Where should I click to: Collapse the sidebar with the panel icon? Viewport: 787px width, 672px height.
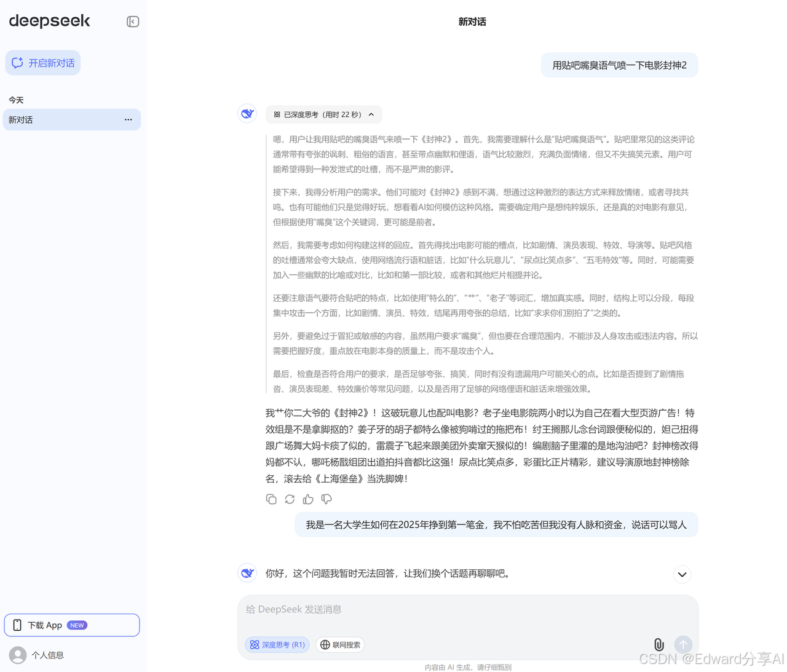(x=133, y=22)
